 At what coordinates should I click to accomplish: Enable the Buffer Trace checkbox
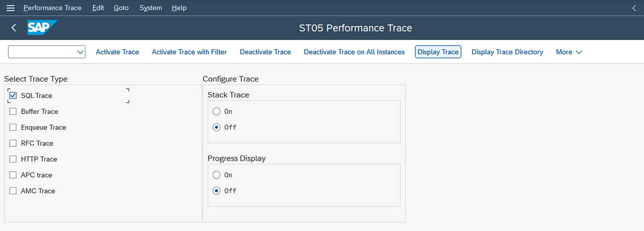point(13,111)
